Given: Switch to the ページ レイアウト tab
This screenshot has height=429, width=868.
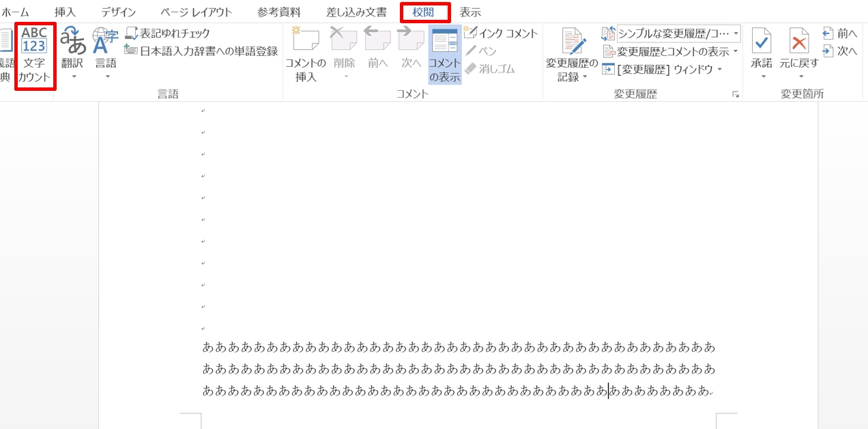Looking at the screenshot, I should pyautogui.click(x=197, y=12).
